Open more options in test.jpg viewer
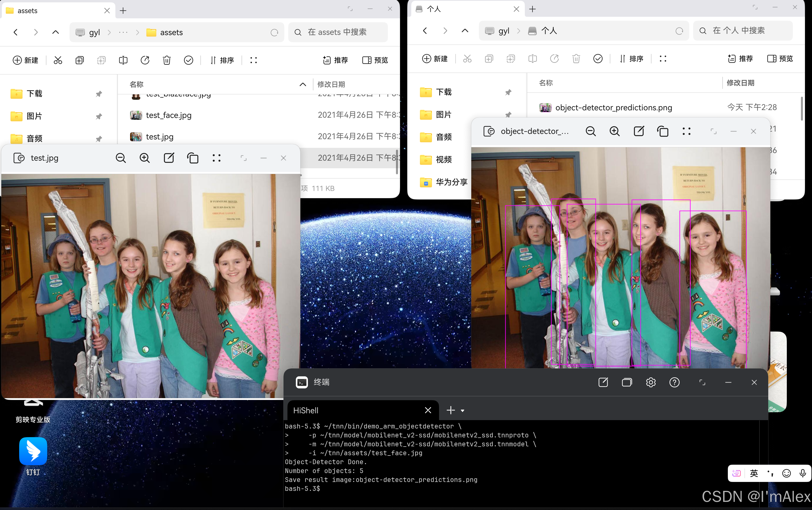This screenshot has width=812, height=510. pyautogui.click(x=216, y=158)
